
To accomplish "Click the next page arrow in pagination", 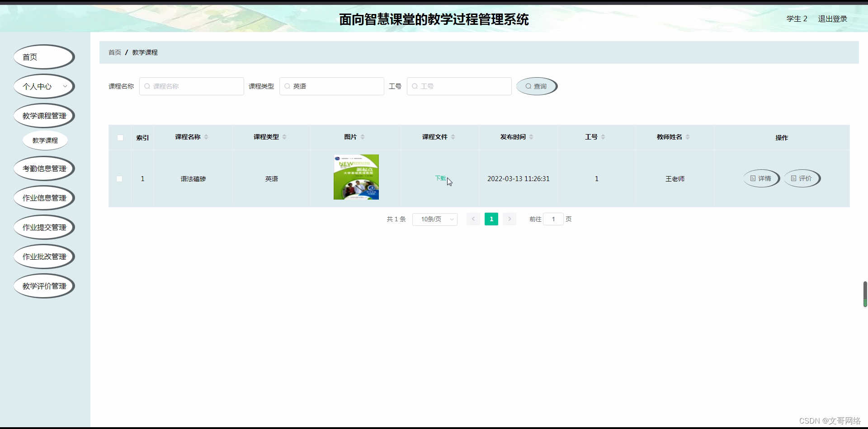I will 509,219.
